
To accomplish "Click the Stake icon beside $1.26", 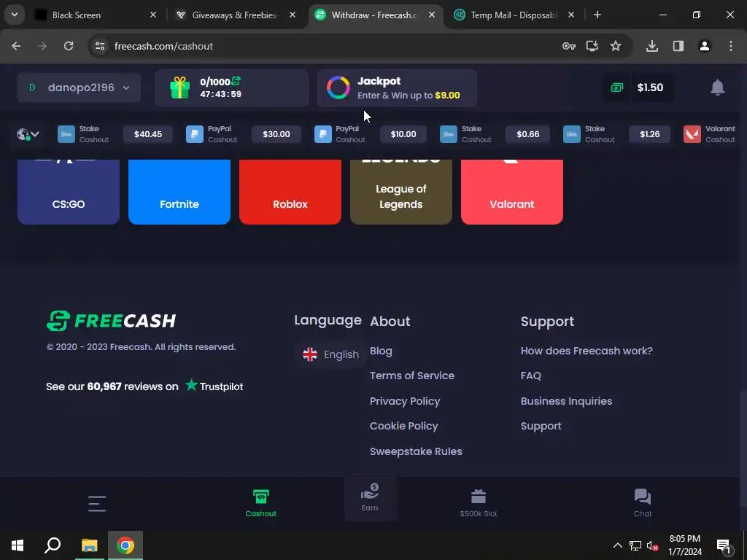I will coord(572,134).
